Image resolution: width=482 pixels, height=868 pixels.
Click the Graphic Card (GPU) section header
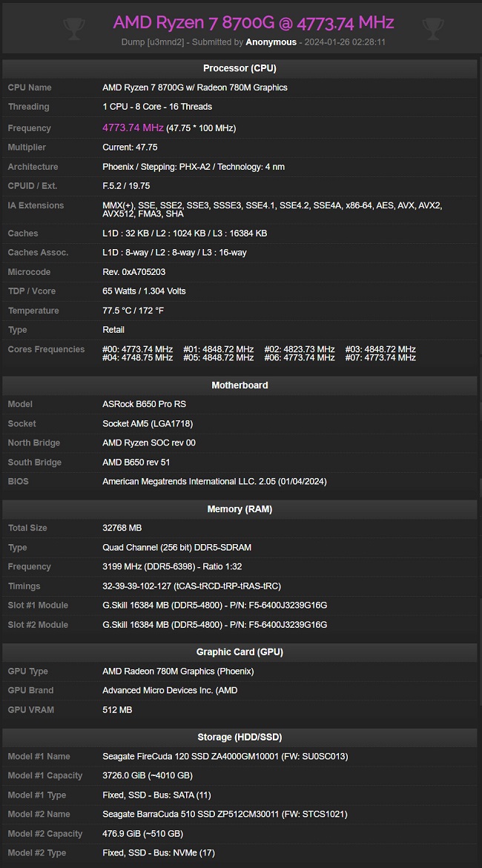point(240,652)
